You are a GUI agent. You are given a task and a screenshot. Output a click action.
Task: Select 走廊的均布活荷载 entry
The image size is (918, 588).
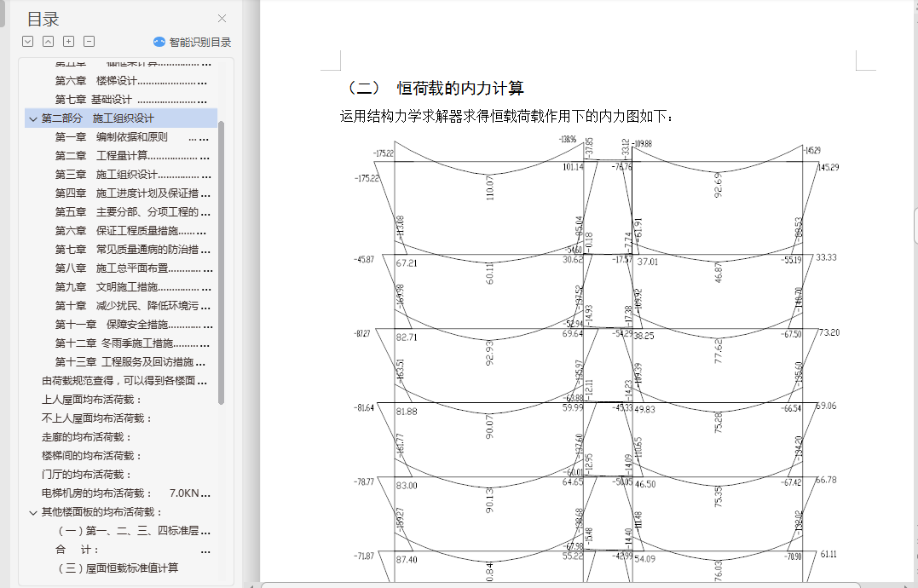[86, 437]
